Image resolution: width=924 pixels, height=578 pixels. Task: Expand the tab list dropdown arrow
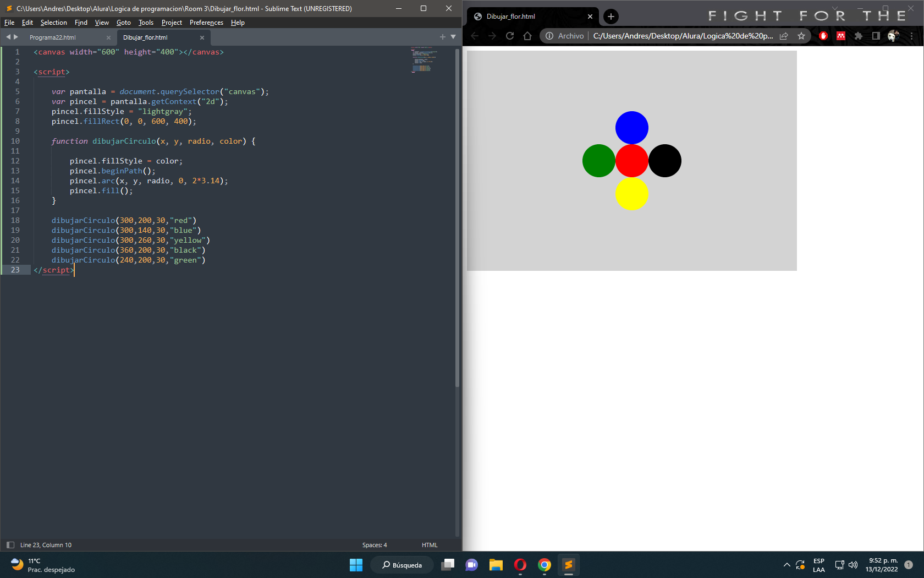(x=453, y=37)
